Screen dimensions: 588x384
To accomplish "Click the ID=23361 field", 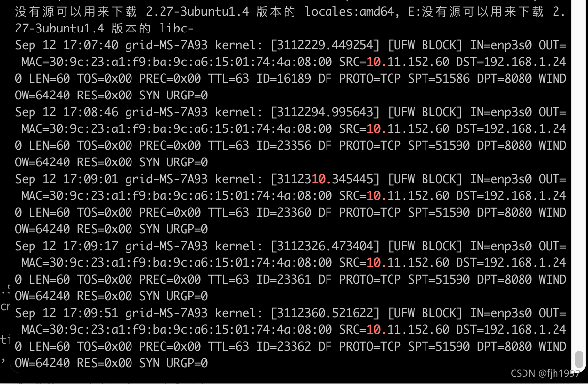I will [x=284, y=280].
